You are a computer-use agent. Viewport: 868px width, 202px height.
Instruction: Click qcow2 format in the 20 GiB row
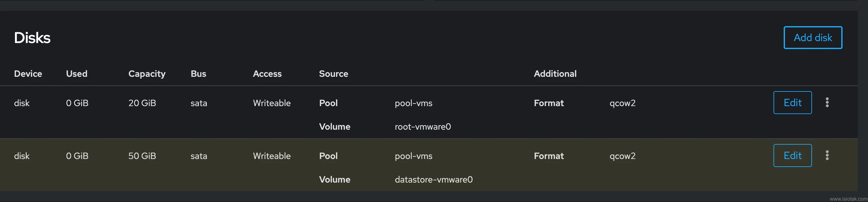click(622, 103)
